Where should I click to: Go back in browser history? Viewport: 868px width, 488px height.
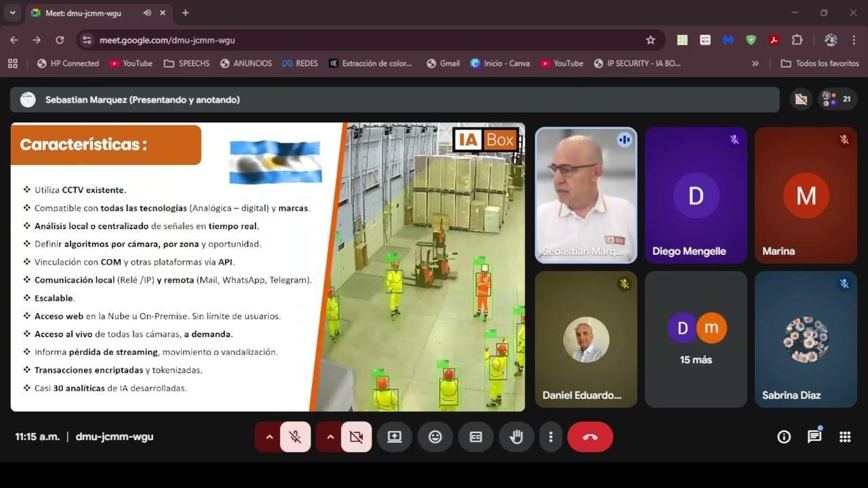point(14,40)
